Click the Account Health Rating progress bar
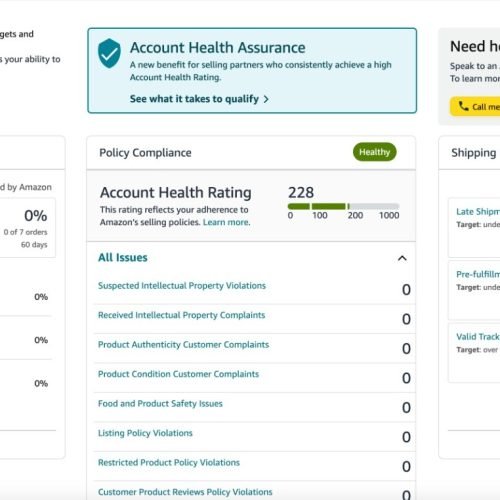Image resolution: width=500 pixels, height=500 pixels. coord(343,206)
